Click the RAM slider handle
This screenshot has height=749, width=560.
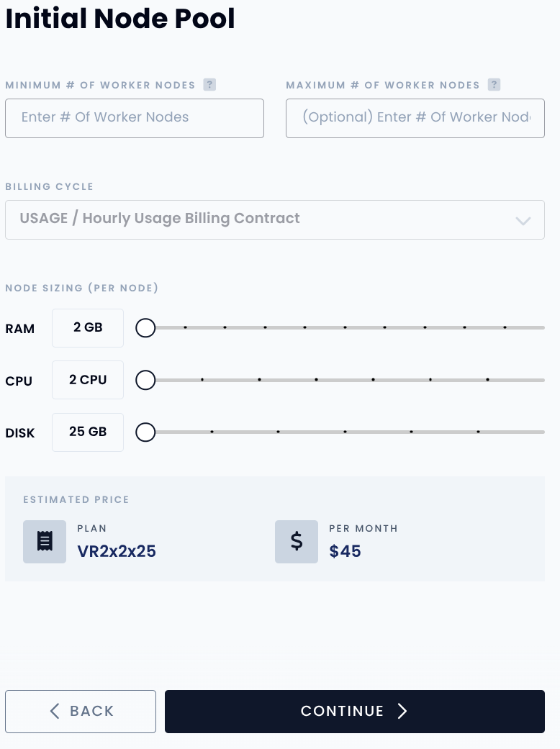[145, 327]
